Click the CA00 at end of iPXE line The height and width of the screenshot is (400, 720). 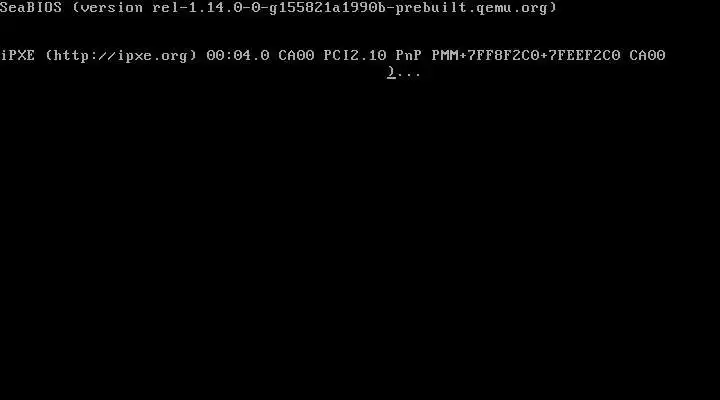pos(647,55)
